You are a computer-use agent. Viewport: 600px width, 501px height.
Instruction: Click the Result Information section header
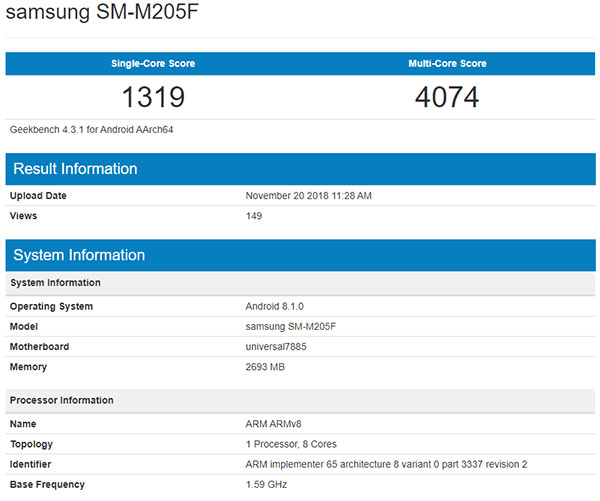tap(75, 169)
